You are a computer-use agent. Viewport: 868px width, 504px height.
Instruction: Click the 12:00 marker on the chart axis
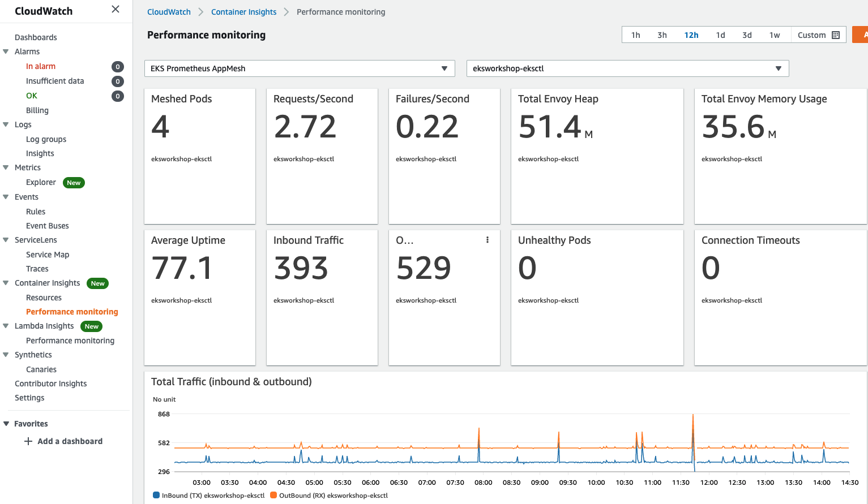pos(709,483)
